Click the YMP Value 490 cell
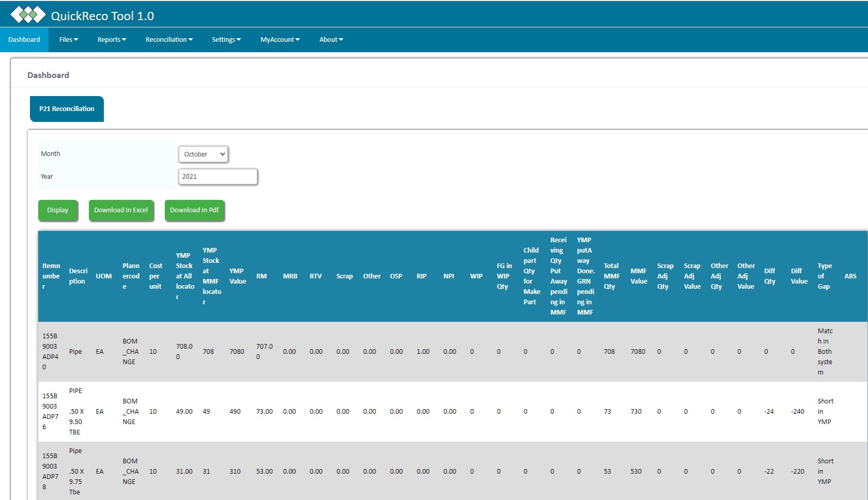This screenshot has width=868, height=500. coord(235,412)
